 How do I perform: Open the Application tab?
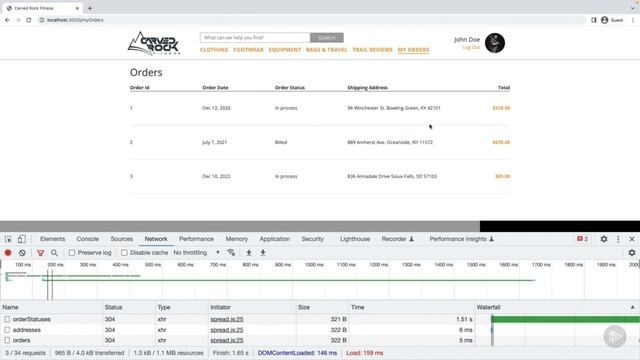click(x=275, y=239)
